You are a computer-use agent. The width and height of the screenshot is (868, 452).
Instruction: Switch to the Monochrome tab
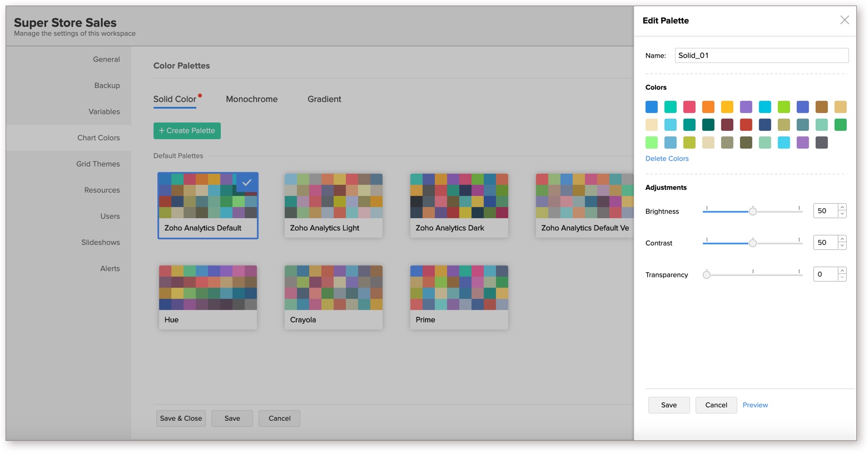[251, 99]
